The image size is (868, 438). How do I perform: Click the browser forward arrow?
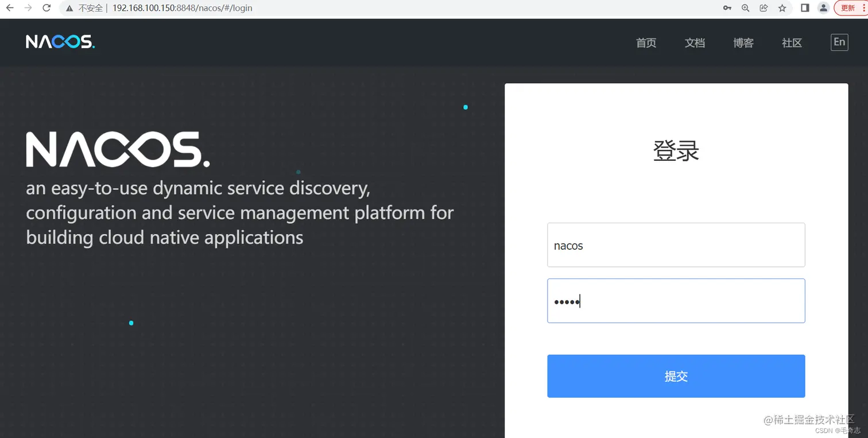pos(28,8)
